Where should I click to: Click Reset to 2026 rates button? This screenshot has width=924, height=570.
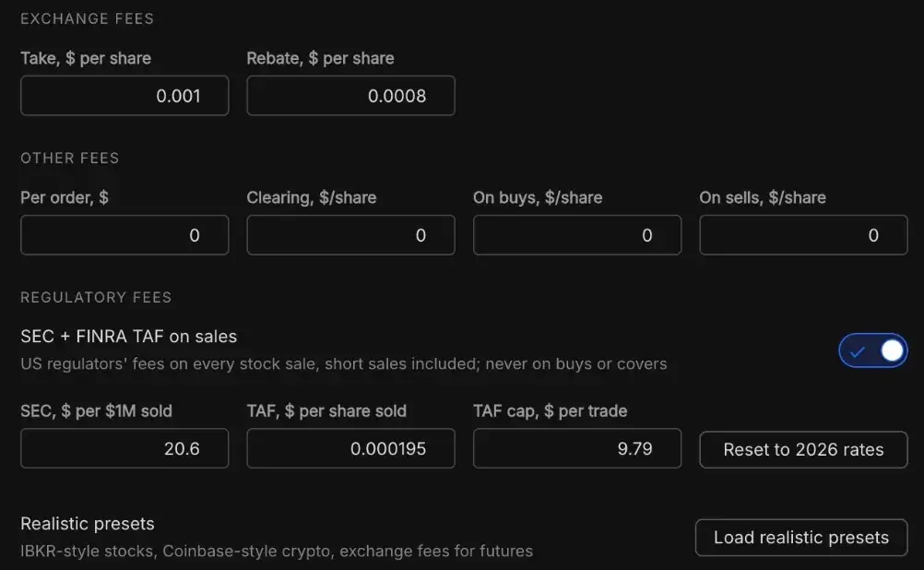pyautogui.click(x=803, y=450)
